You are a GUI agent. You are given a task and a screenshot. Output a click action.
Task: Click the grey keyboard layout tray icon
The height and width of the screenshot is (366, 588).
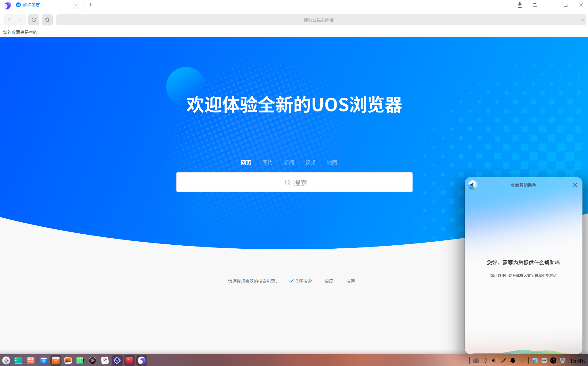tap(476, 360)
